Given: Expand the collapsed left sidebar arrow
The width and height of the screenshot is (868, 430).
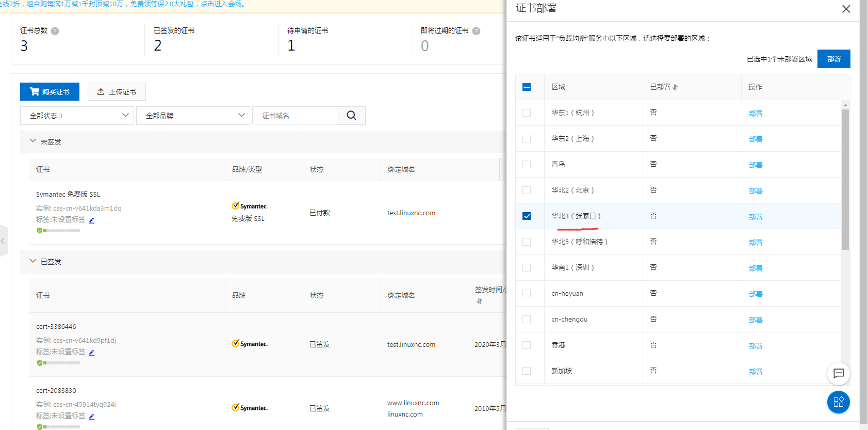Looking at the screenshot, I should click(3, 241).
